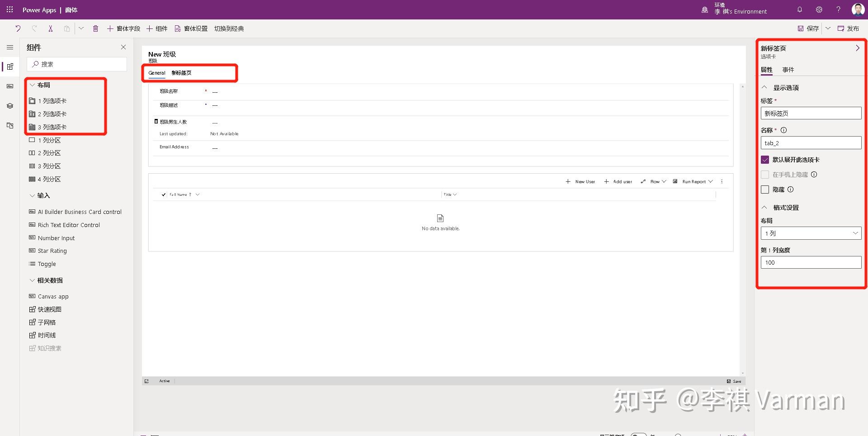This screenshot has height=436, width=868.
Task: Collapse the 输入 section in components panel
Action: (x=32, y=195)
